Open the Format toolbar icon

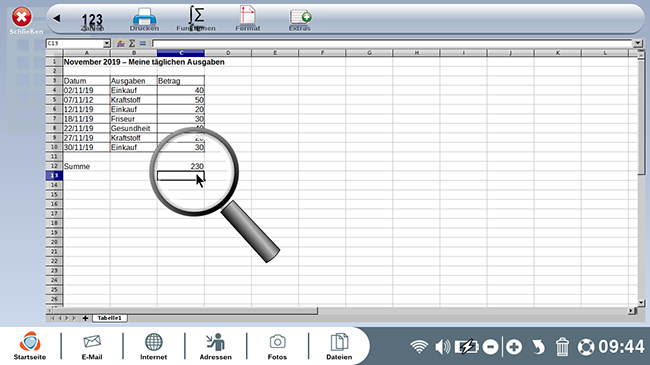pyautogui.click(x=247, y=18)
